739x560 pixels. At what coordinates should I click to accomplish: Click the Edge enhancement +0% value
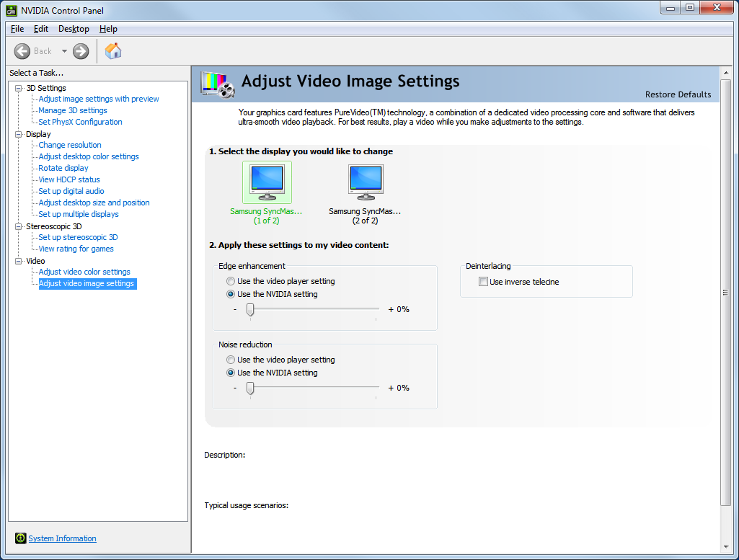(399, 309)
